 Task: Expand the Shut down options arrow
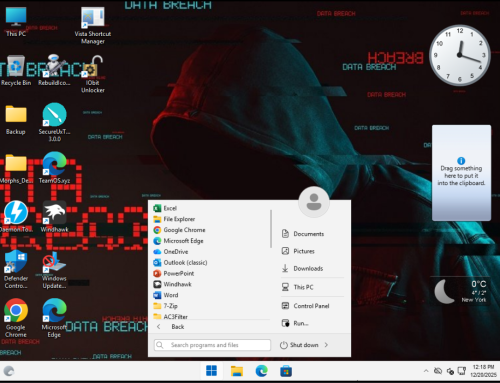pyautogui.click(x=326, y=345)
